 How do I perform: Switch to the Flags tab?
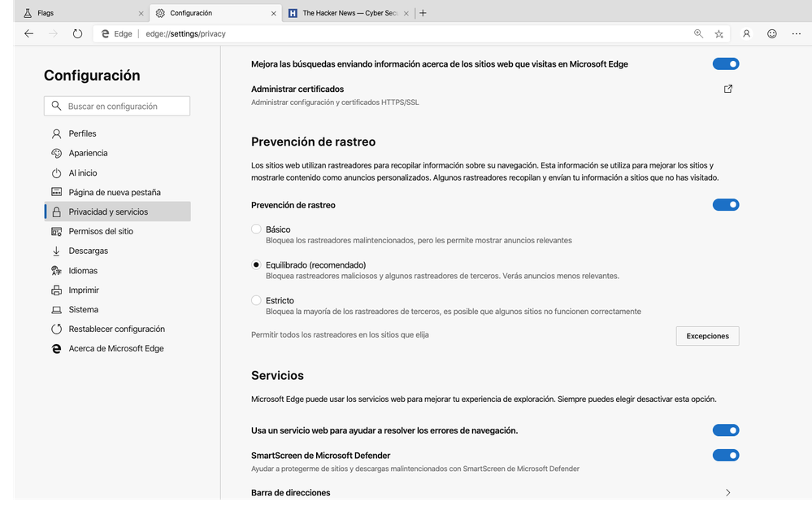point(83,13)
